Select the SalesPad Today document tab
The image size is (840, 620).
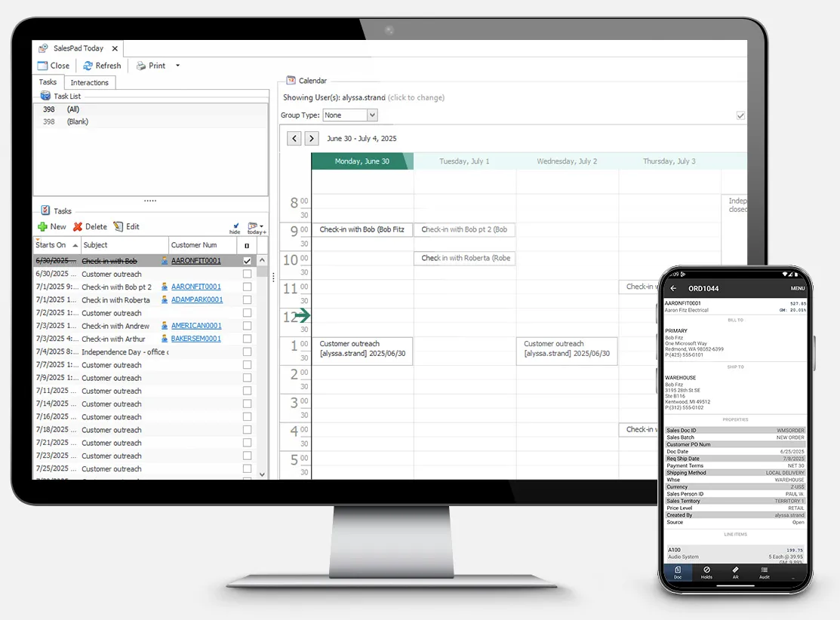coord(78,48)
